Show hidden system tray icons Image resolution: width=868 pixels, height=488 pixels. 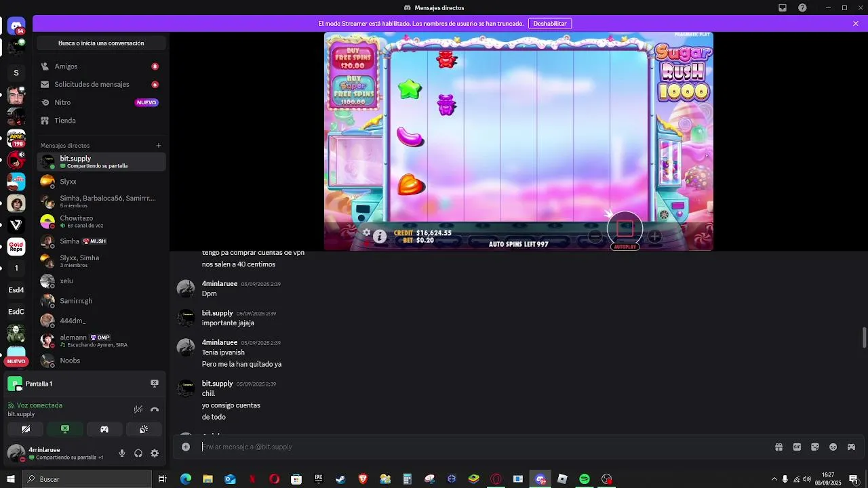(x=774, y=479)
